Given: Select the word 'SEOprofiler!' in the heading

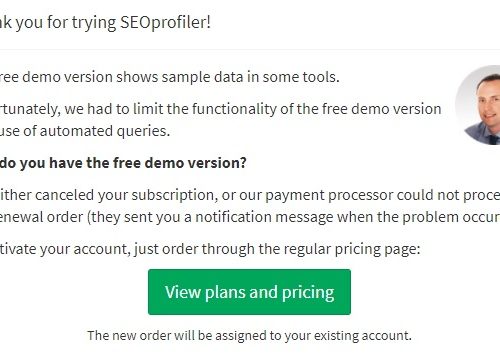Looking at the screenshot, I should coord(165,23).
